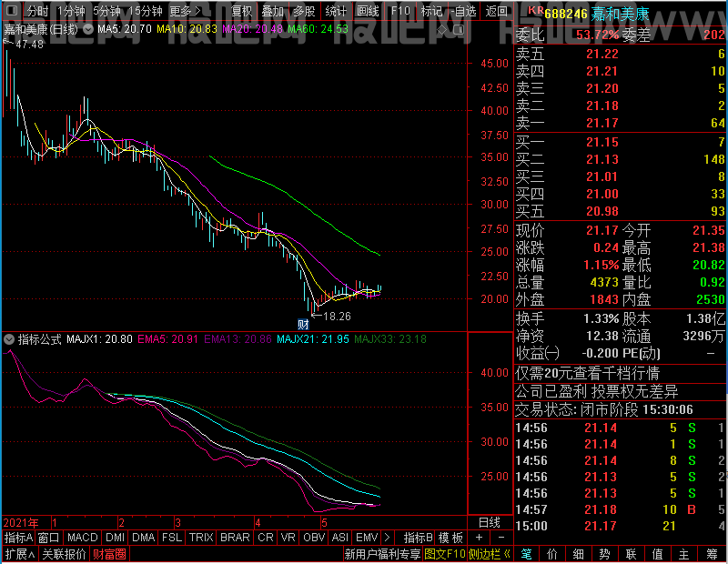
Task: Switch to 分时 intraday chart
Action: point(37,11)
